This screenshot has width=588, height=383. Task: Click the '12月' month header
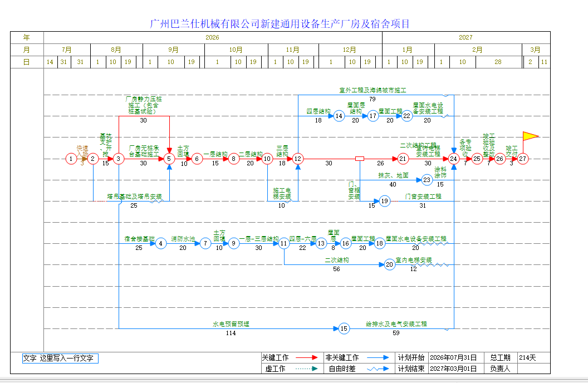click(x=350, y=50)
